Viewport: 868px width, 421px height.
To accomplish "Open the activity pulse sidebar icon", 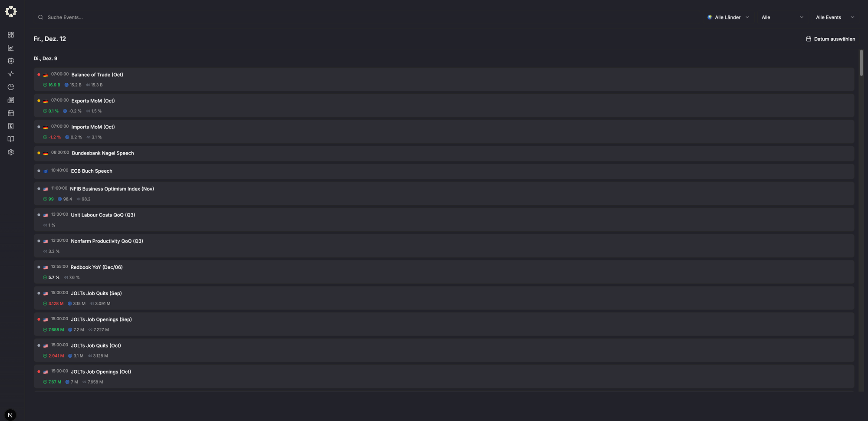I will click(11, 74).
